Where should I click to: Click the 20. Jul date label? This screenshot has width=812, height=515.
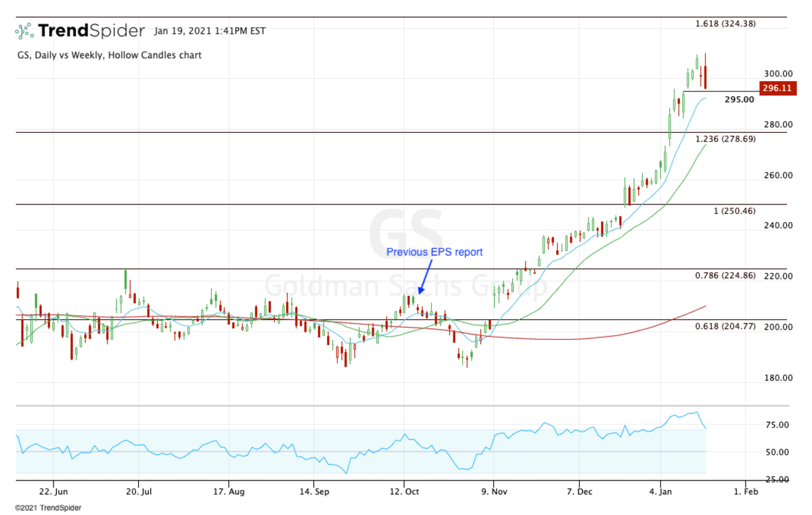coord(137,493)
